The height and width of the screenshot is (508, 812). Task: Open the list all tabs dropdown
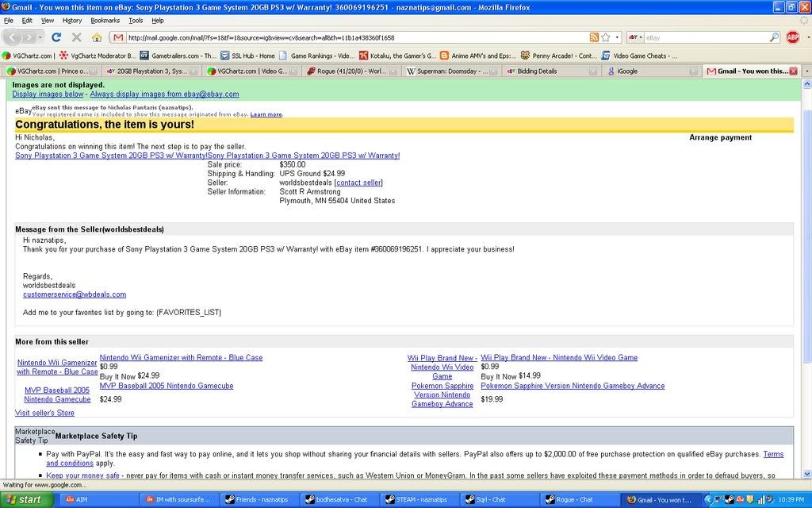click(x=806, y=71)
